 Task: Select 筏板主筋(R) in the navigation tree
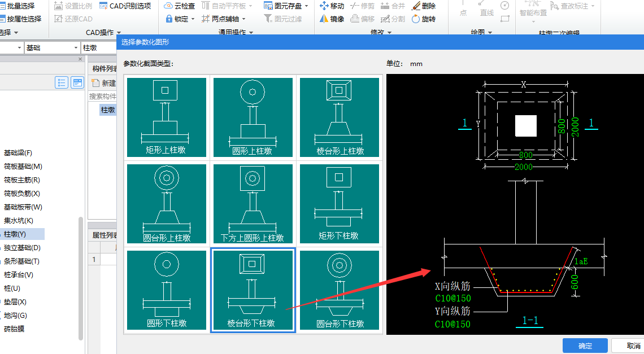click(22, 180)
